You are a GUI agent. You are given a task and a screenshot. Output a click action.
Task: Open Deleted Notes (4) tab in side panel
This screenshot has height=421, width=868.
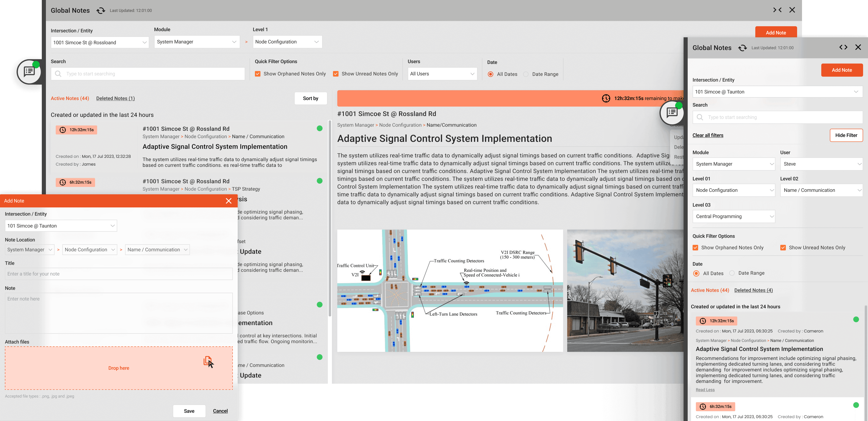point(753,290)
